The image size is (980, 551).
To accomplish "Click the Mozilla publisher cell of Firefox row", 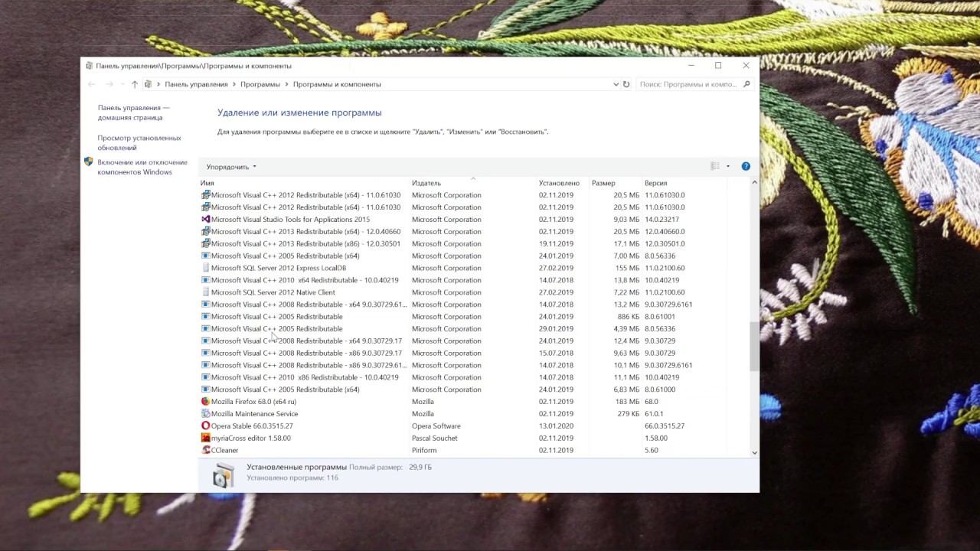I will [423, 402].
